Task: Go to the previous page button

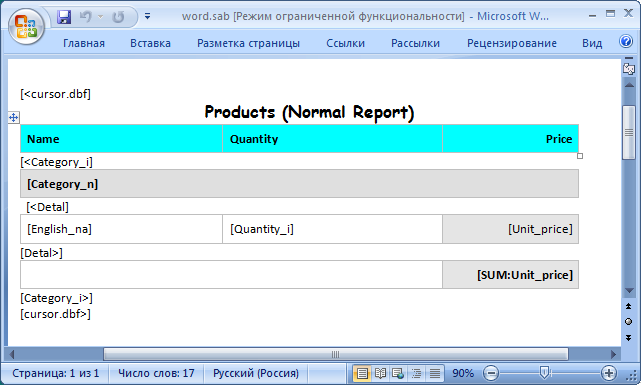Action: [629, 306]
